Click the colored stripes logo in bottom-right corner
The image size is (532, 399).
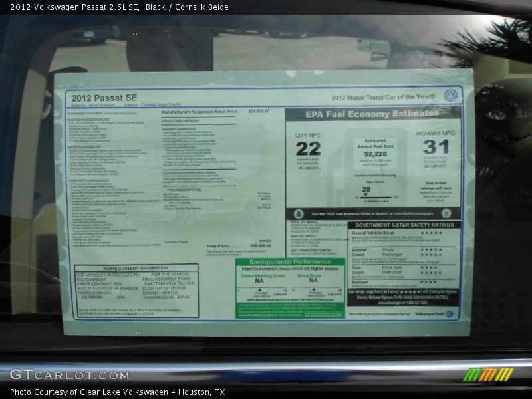(x=488, y=374)
